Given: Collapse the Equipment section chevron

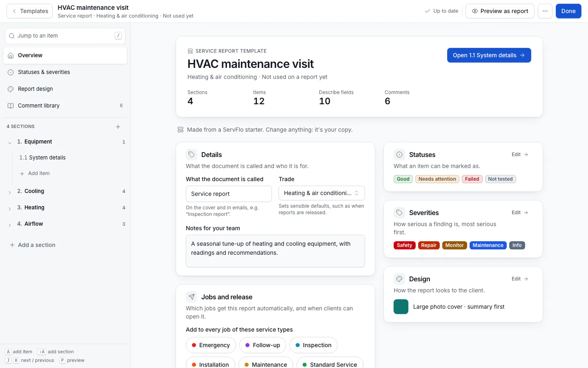Looking at the screenshot, I should coord(10,142).
